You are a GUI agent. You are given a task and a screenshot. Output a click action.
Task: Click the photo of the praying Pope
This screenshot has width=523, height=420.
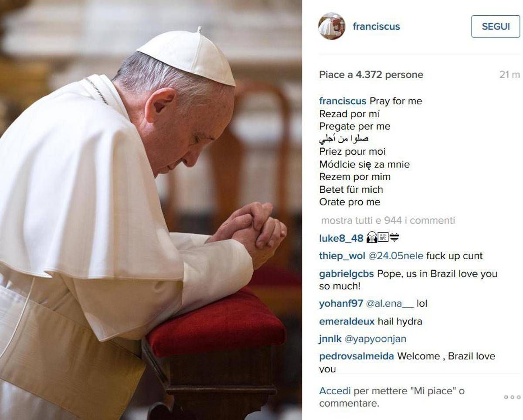(151, 210)
